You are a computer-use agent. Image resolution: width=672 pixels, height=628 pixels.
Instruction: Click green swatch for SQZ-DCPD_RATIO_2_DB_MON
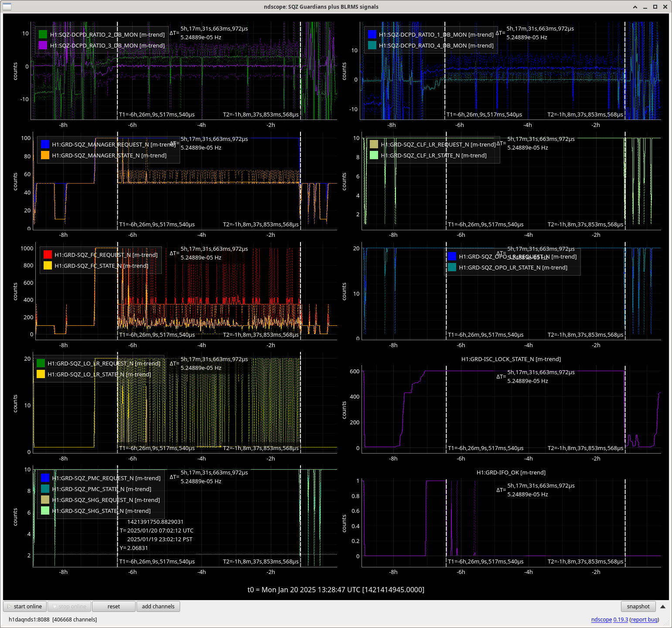[x=43, y=34]
